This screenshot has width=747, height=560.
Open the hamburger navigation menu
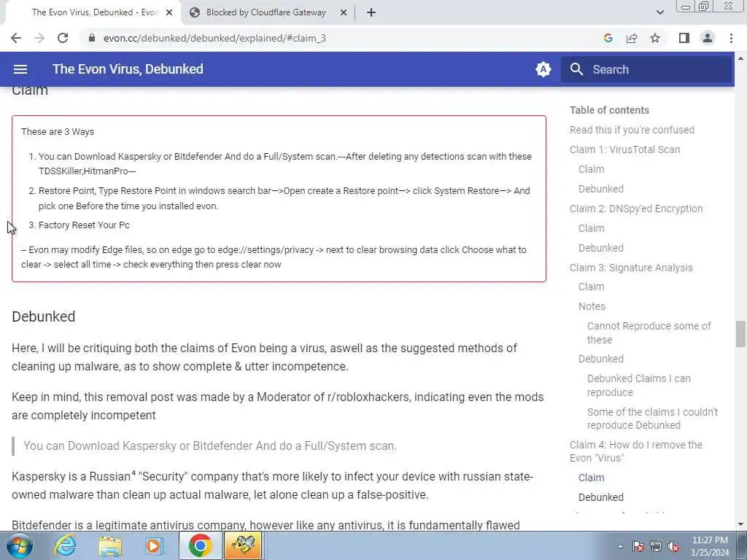(x=20, y=69)
